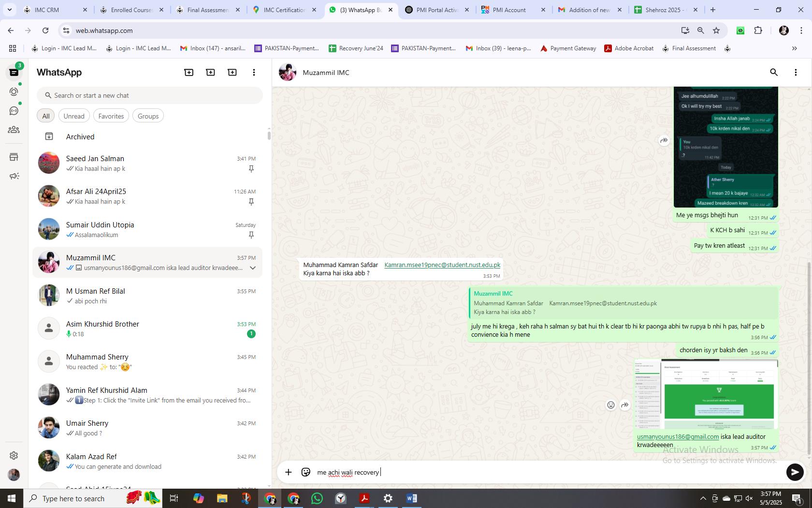Forward the dark chat screenshot image
812x508 pixels.
(x=664, y=140)
